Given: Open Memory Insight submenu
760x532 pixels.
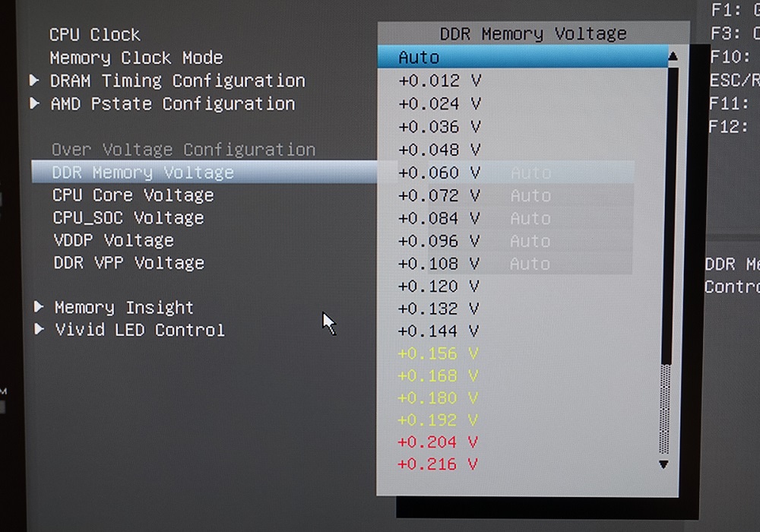Looking at the screenshot, I should 124,308.
